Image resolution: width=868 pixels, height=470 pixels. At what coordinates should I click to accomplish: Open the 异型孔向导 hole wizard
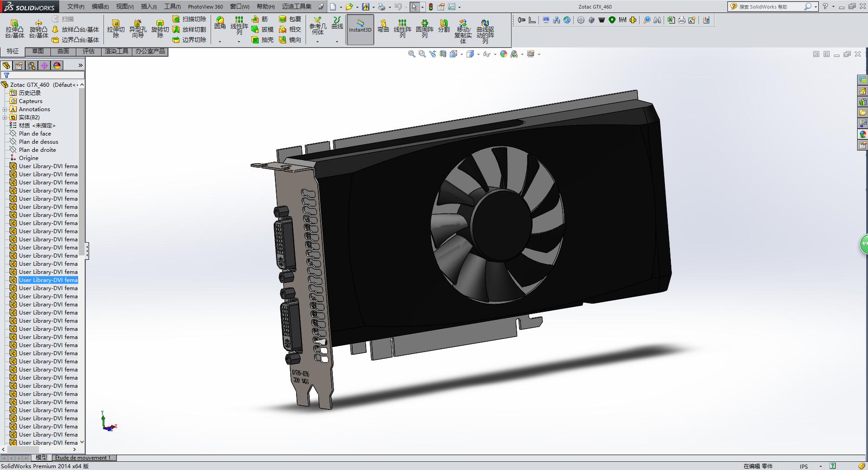(138, 29)
